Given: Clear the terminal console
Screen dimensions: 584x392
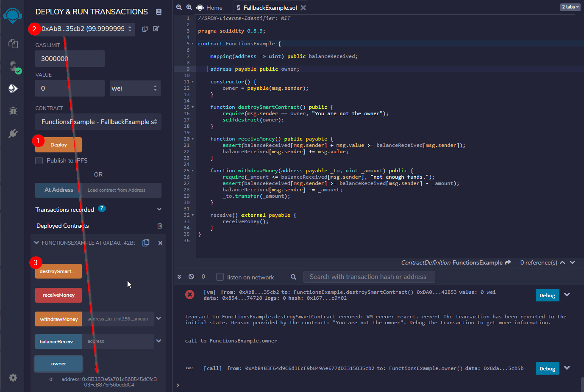Looking at the screenshot, I should click(192, 276).
